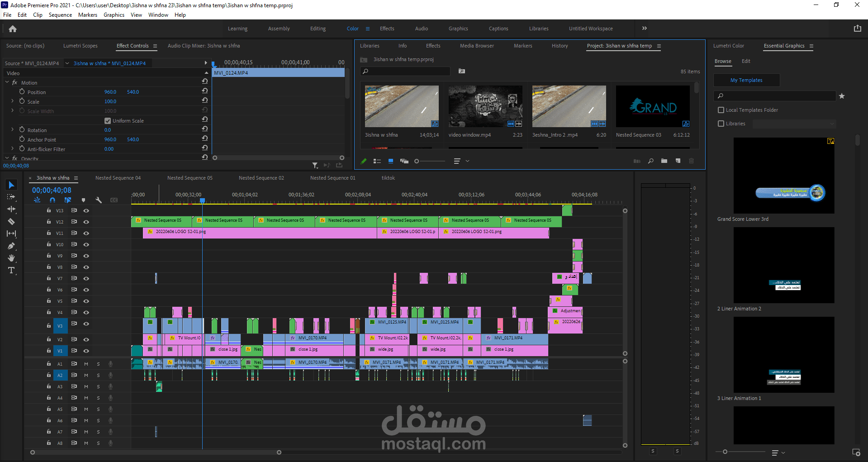The width and height of the screenshot is (868, 462).
Task: Click the sort icons button in Project panel
Action: [x=457, y=161]
